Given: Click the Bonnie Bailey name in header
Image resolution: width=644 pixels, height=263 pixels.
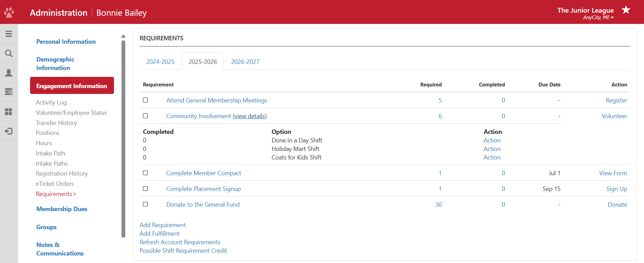Looking at the screenshot, I should click(x=121, y=13).
